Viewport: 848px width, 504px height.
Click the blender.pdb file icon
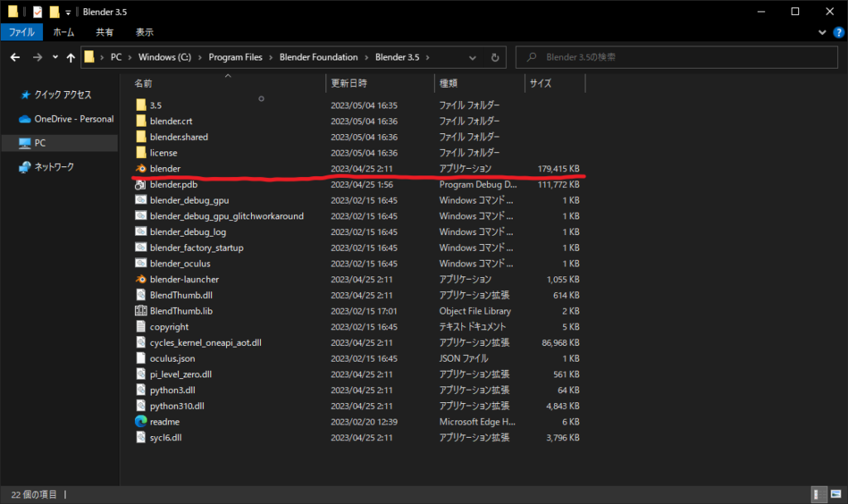pyautogui.click(x=141, y=185)
